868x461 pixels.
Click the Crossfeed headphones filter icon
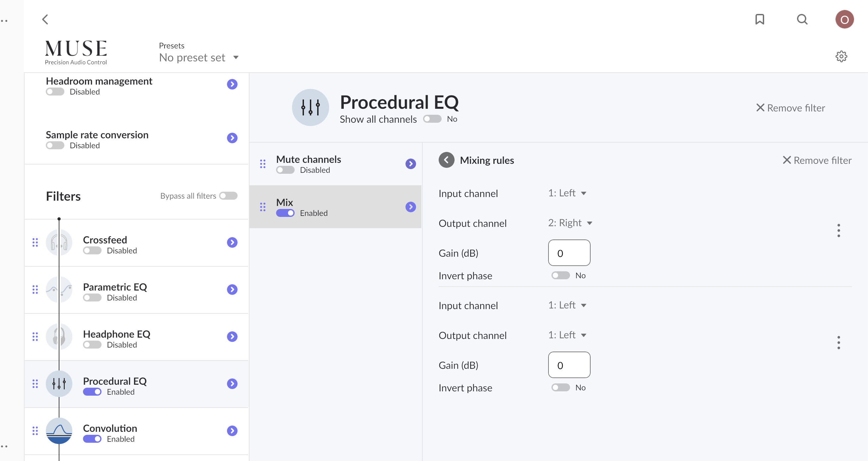(x=59, y=242)
